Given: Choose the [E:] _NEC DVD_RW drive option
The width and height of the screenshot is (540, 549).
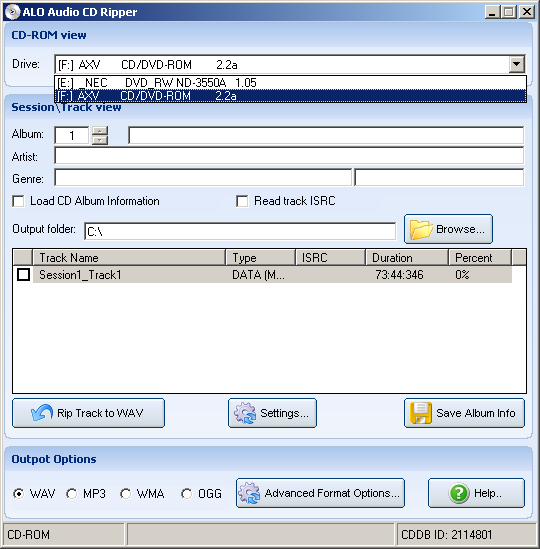Looking at the screenshot, I should click(x=290, y=83).
